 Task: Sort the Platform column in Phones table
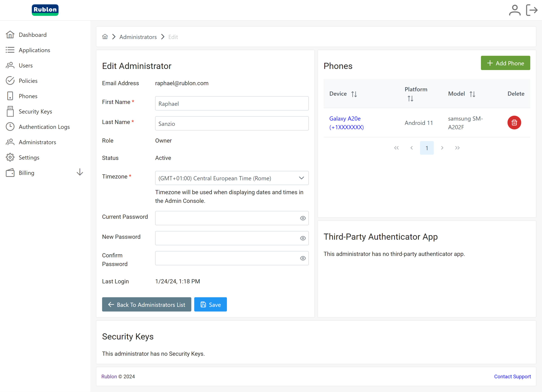pos(410,98)
